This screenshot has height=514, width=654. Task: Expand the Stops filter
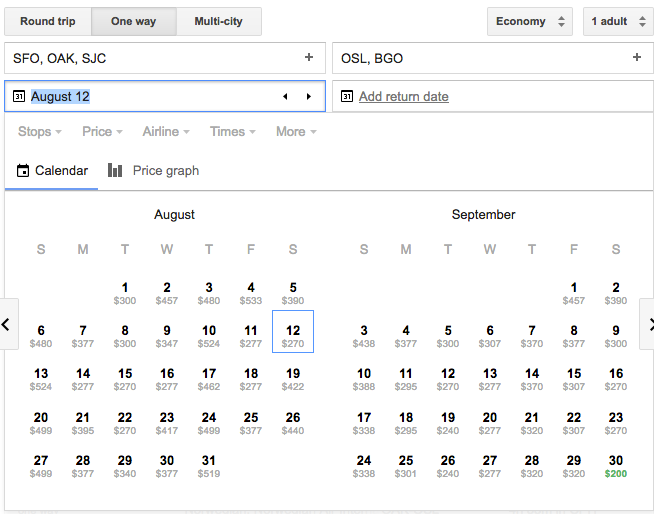(40, 132)
